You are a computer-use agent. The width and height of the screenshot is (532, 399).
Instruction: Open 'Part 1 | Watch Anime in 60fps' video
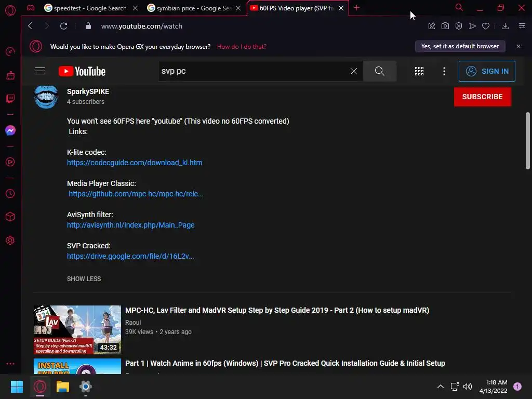(x=285, y=363)
